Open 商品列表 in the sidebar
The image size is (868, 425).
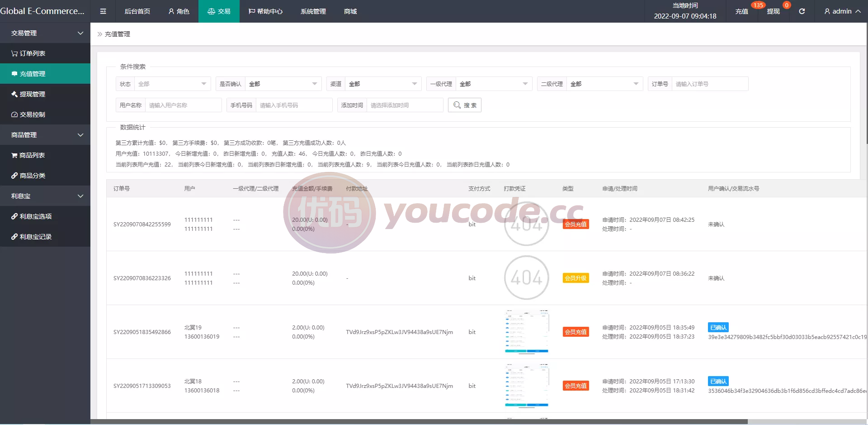[x=45, y=155]
